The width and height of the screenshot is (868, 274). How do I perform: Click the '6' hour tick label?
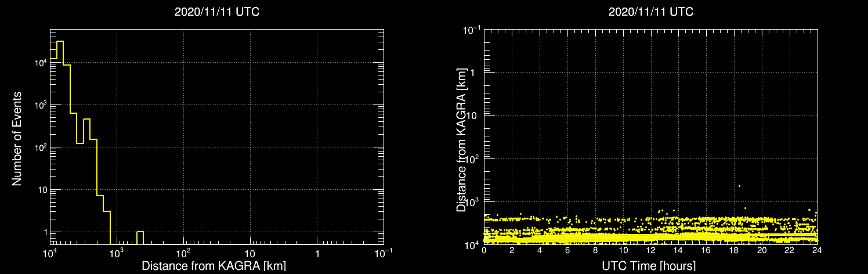[567, 251]
